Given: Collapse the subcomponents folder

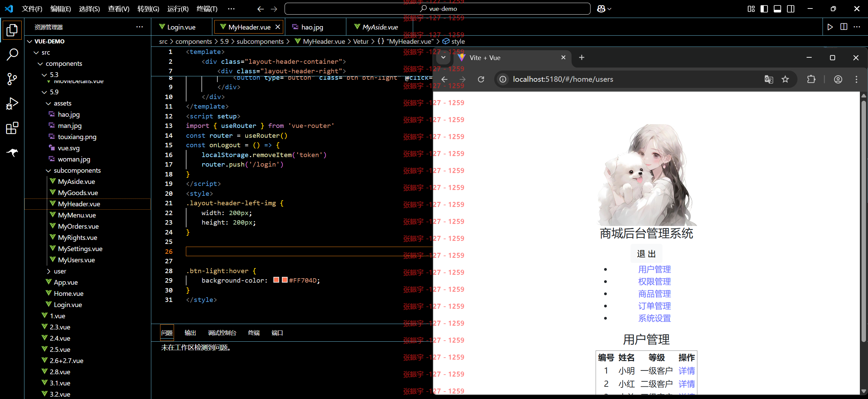Looking at the screenshot, I should tap(49, 171).
